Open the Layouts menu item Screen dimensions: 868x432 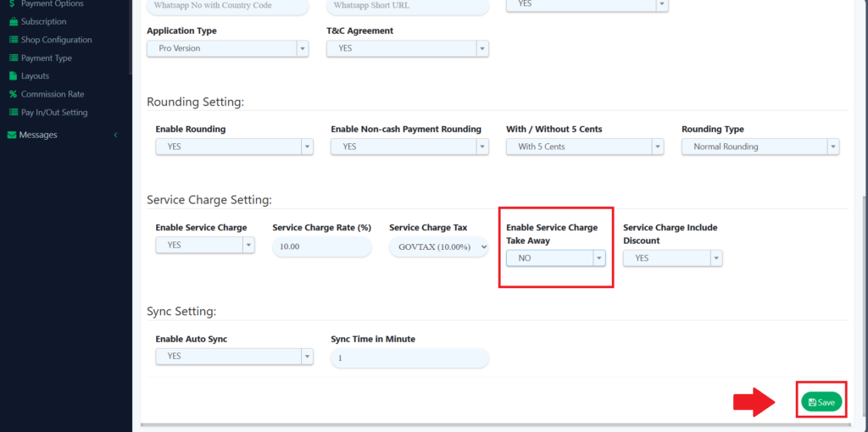tap(35, 76)
